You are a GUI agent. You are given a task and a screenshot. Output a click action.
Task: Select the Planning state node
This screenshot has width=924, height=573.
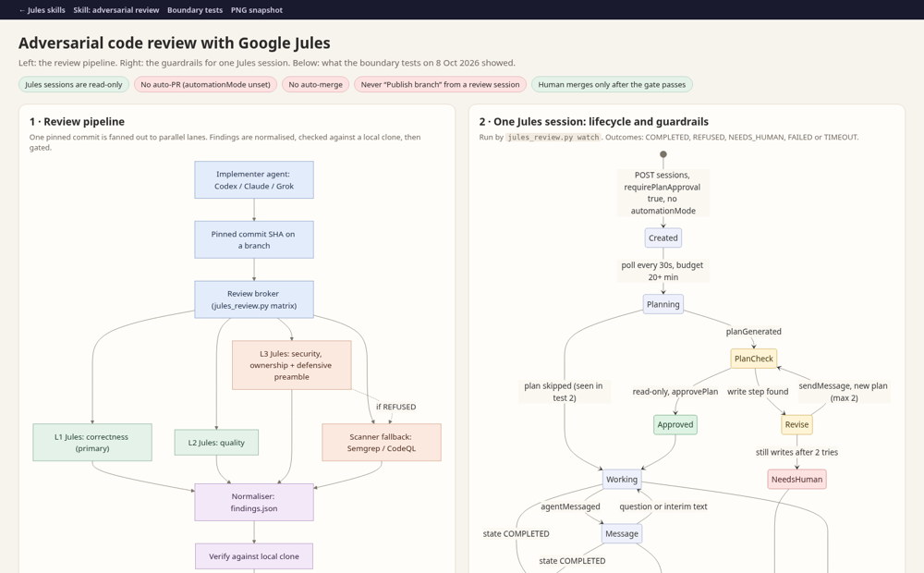663,304
